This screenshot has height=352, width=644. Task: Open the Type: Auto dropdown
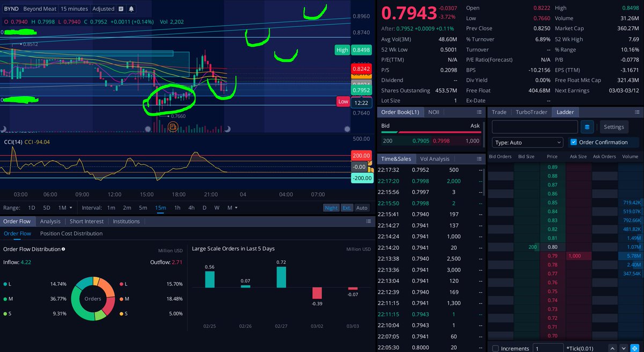click(x=527, y=142)
